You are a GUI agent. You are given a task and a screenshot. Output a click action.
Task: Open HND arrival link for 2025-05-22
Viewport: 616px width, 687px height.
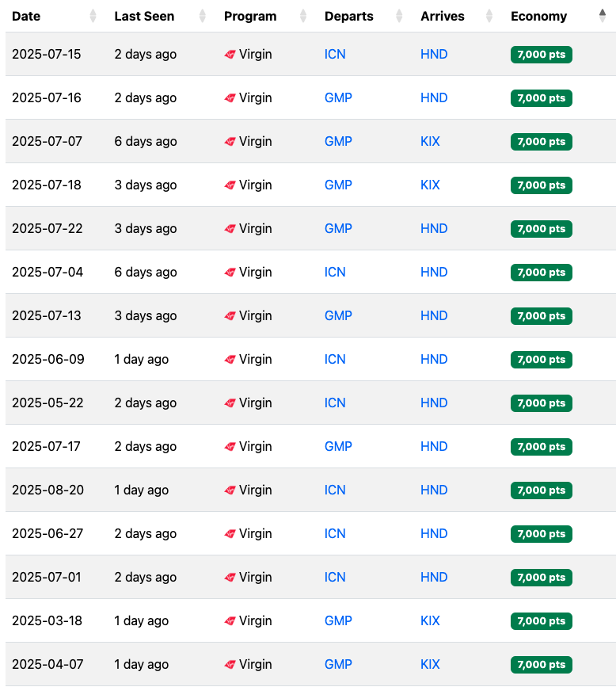click(x=434, y=403)
